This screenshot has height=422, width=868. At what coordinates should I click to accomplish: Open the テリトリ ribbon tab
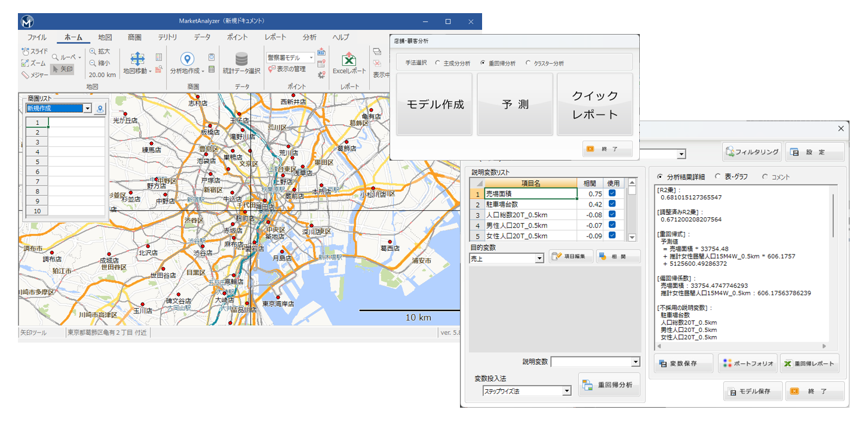[167, 37]
